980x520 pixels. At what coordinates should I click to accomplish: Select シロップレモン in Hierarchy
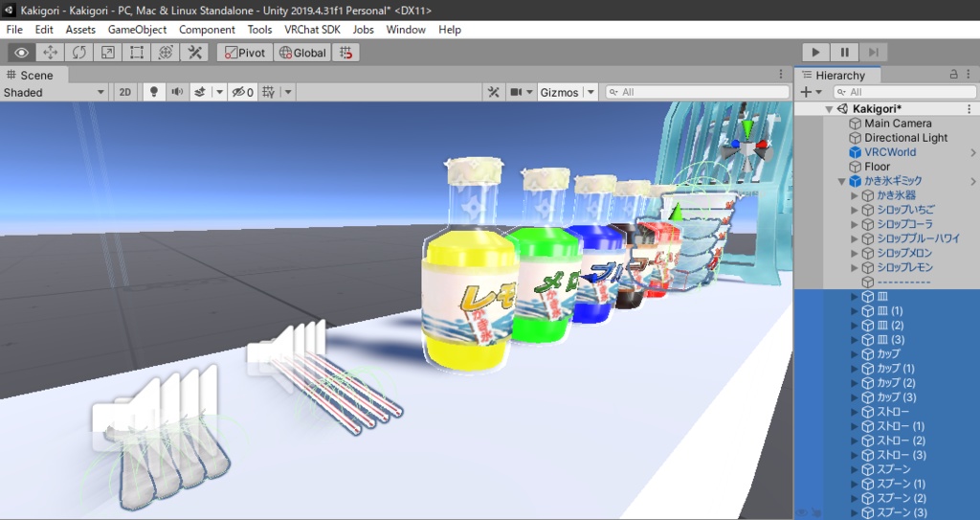(x=904, y=267)
